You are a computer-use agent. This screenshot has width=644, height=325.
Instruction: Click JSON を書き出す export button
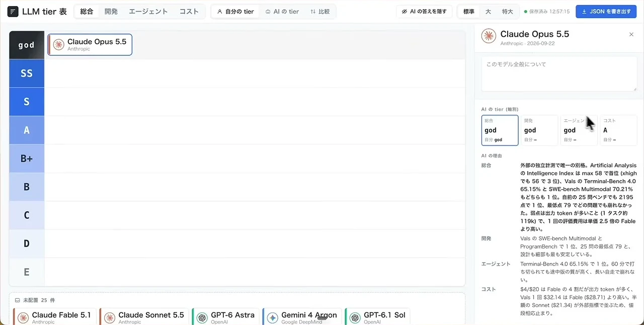pyautogui.click(x=606, y=12)
